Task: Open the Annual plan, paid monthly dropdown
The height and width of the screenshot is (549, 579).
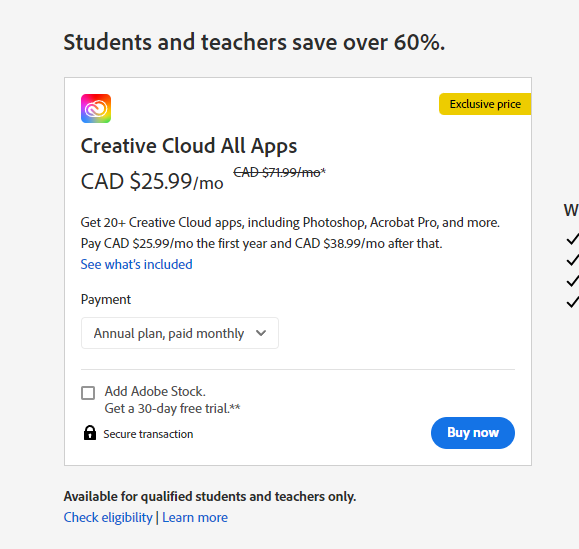Action: click(180, 333)
